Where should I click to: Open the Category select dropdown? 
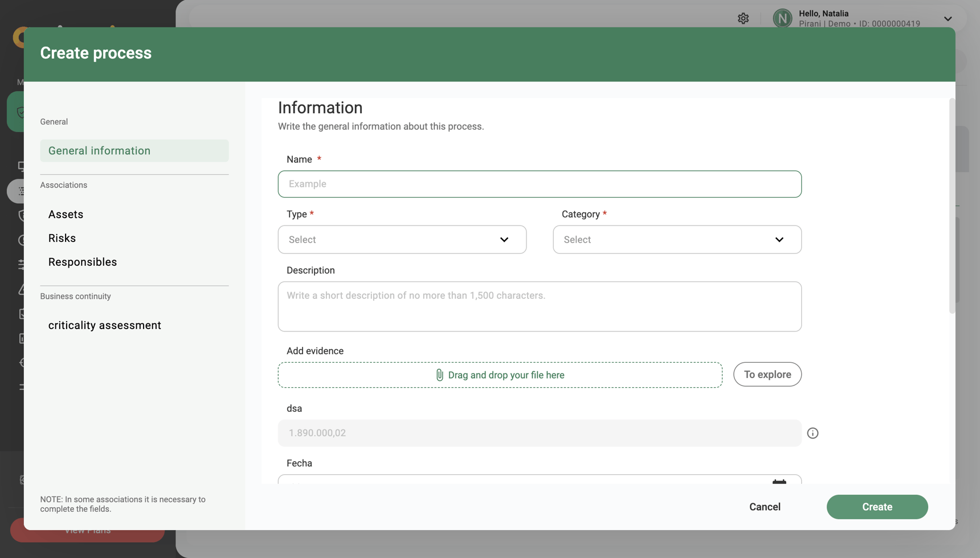click(x=677, y=239)
